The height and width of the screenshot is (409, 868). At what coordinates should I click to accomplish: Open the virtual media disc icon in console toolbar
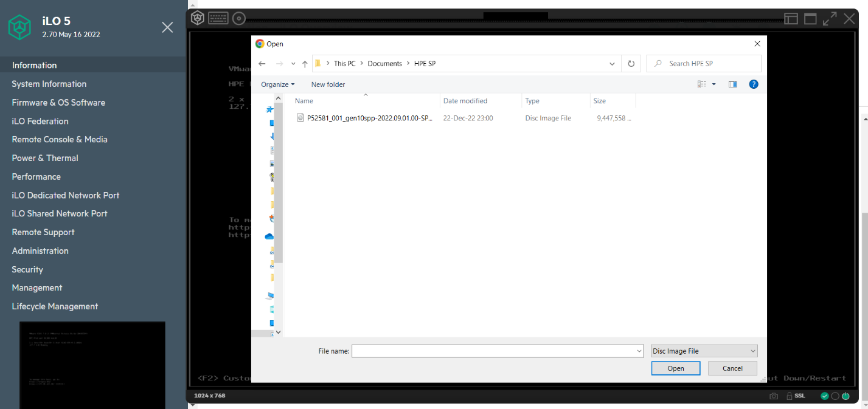(239, 18)
